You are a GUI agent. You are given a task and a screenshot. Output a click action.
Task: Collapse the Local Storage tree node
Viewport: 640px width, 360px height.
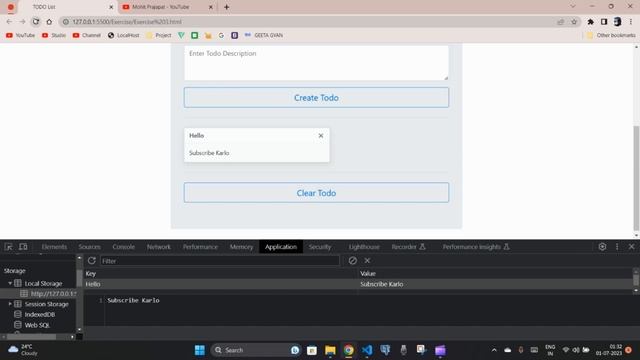pos(10,283)
